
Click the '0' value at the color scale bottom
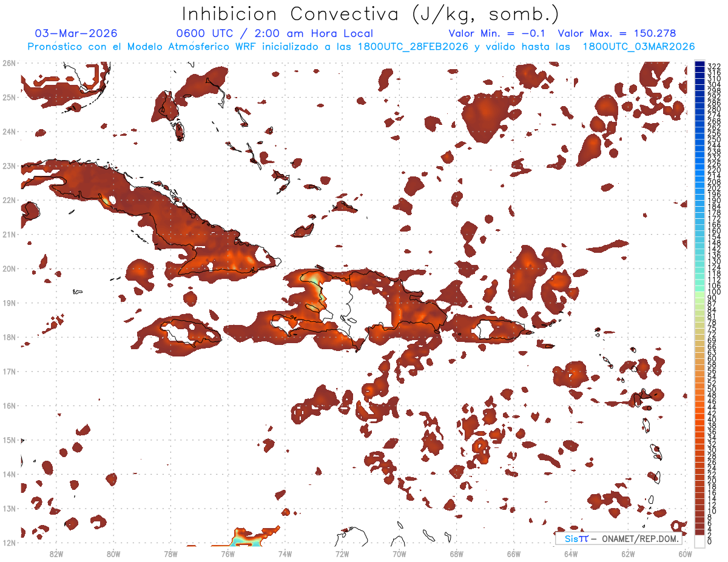click(x=710, y=541)
